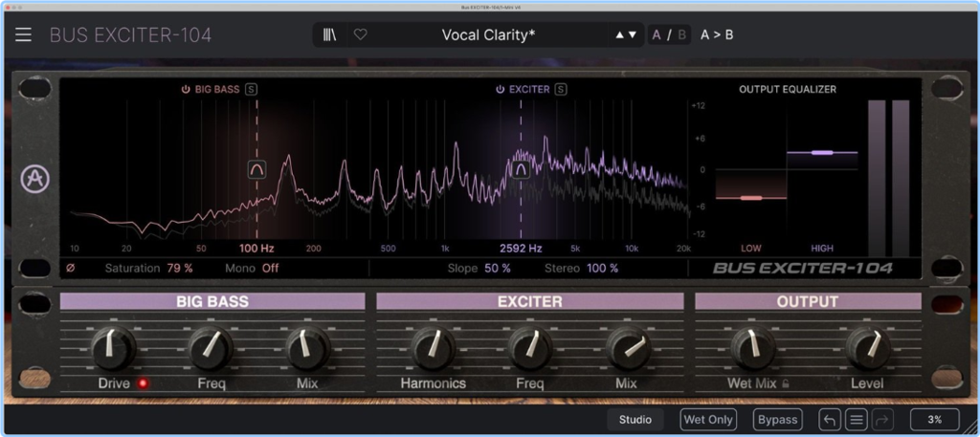
Task: Select the next preset arrow
Action: 633,35
